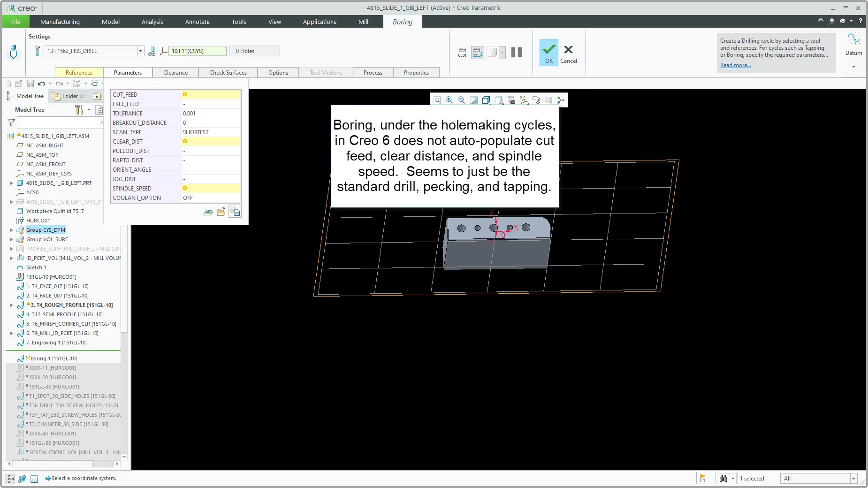The width and height of the screenshot is (868, 488).
Task: Open the Model Tree settings dropdown arrow
Action: click(89, 110)
